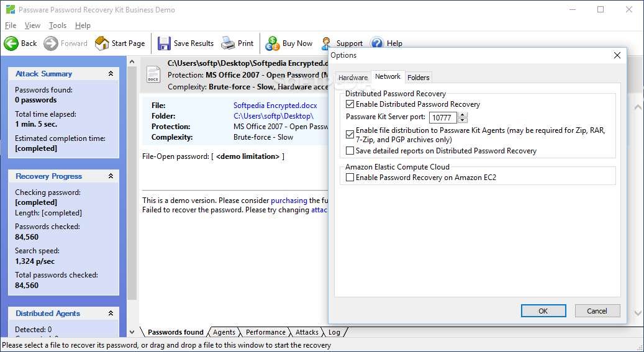The width and height of the screenshot is (644, 352).
Task: Click the '1 min. 5 sec.' elapsed time
Action: [x=36, y=124]
